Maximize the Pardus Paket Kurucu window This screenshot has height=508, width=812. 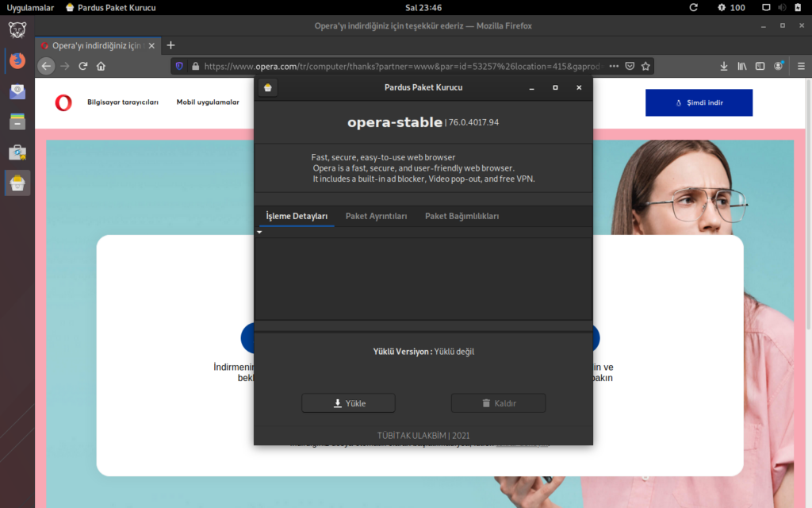click(x=555, y=87)
